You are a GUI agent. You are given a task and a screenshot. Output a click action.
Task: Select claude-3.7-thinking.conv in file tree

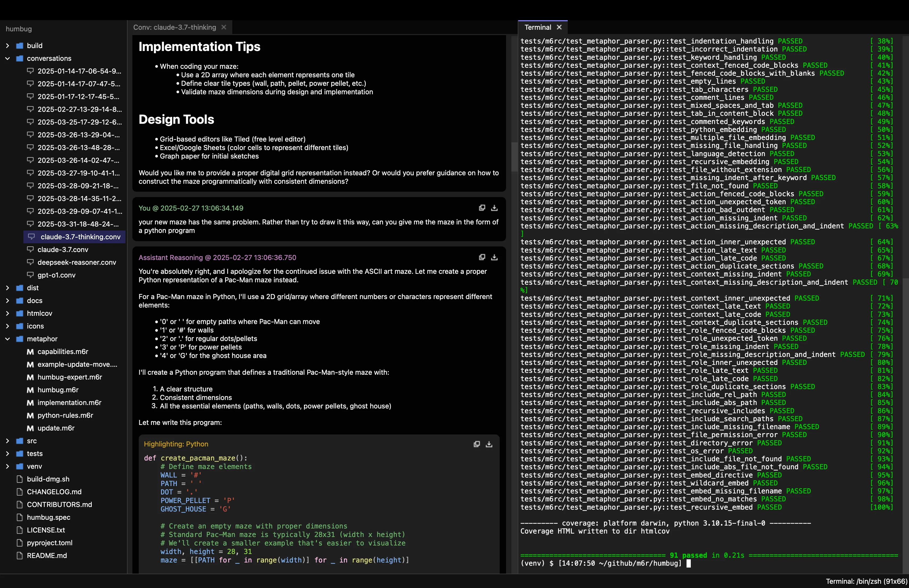point(74,237)
